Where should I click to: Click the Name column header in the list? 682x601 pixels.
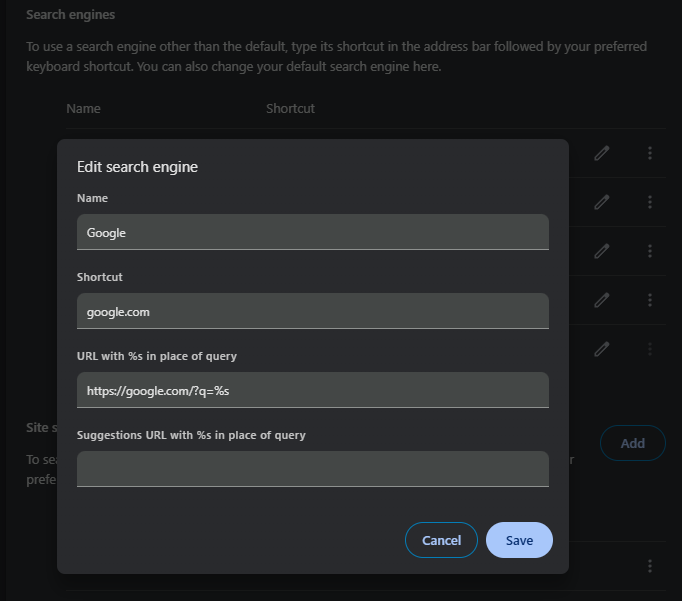pyautogui.click(x=83, y=108)
